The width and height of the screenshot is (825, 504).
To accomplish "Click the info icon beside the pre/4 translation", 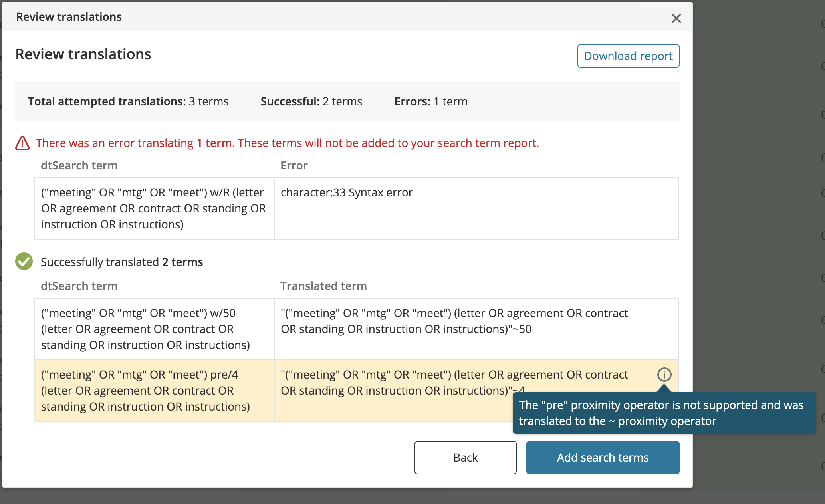I will click(x=664, y=375).
